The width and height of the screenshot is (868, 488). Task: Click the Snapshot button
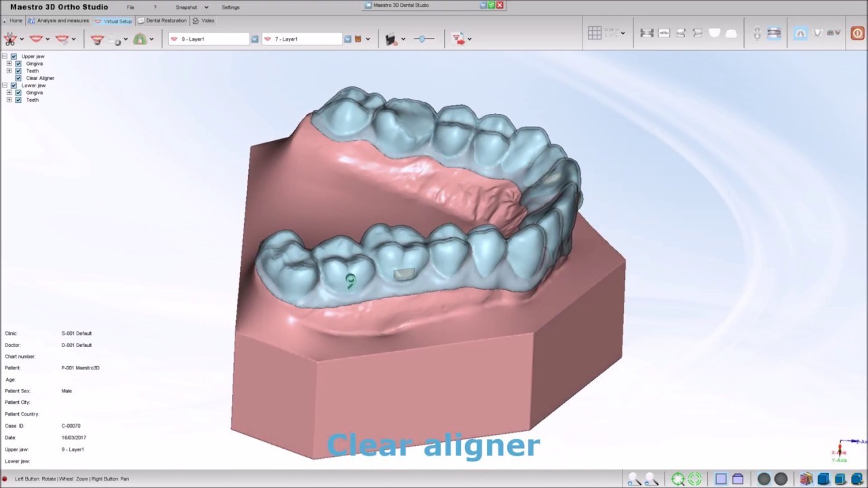186,7
